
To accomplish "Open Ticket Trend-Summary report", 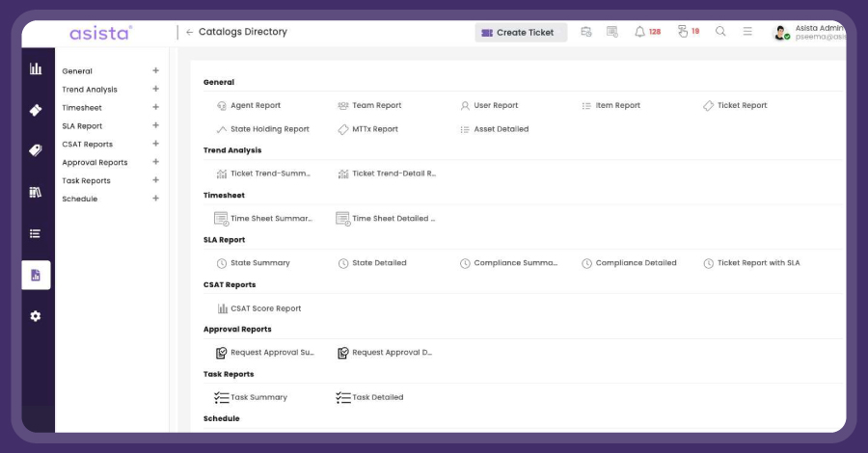I will pyautogui.click(x=263, y=173).
